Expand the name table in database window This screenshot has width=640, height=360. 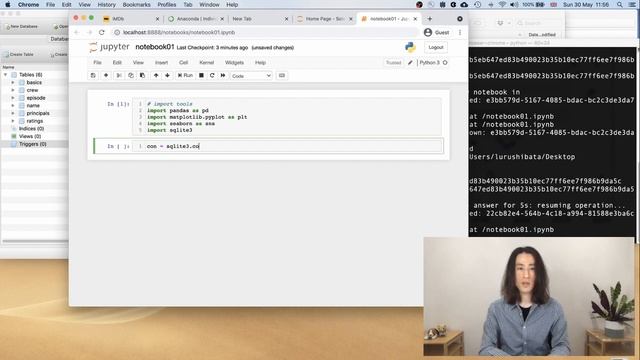coord(13,106)
